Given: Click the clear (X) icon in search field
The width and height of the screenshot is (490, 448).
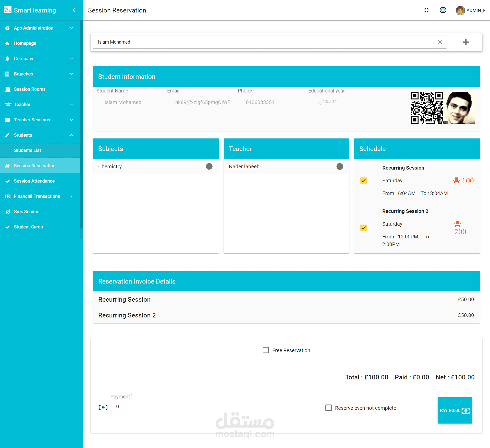Looking at the screenshot, I should coord(440,42).
